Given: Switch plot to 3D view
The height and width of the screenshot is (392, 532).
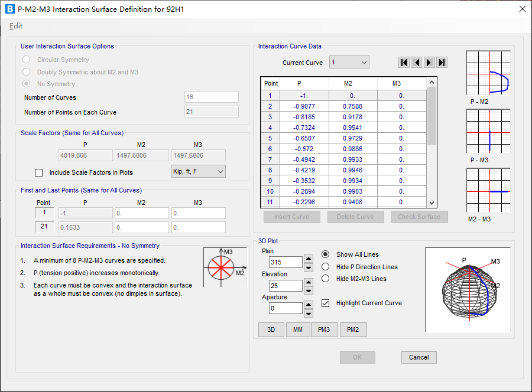Looking at the screenshot, I should coord(271,329).
